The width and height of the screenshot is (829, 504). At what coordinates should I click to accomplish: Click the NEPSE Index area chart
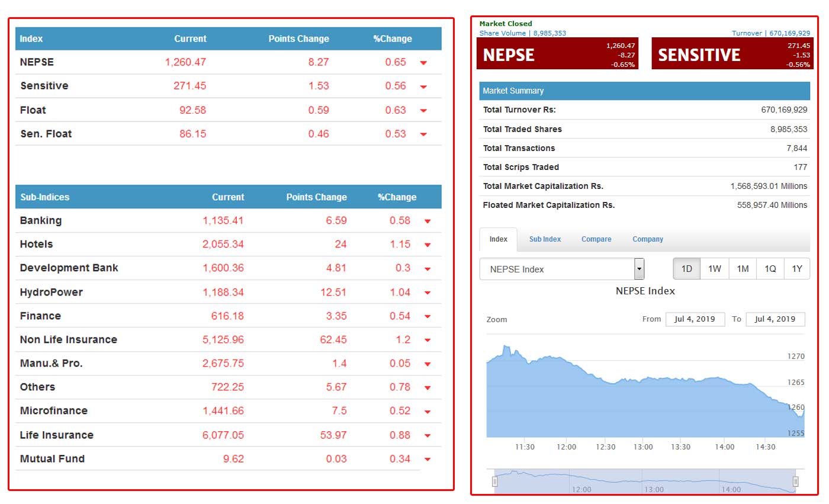pyautogui.click(x=645, y=391)
